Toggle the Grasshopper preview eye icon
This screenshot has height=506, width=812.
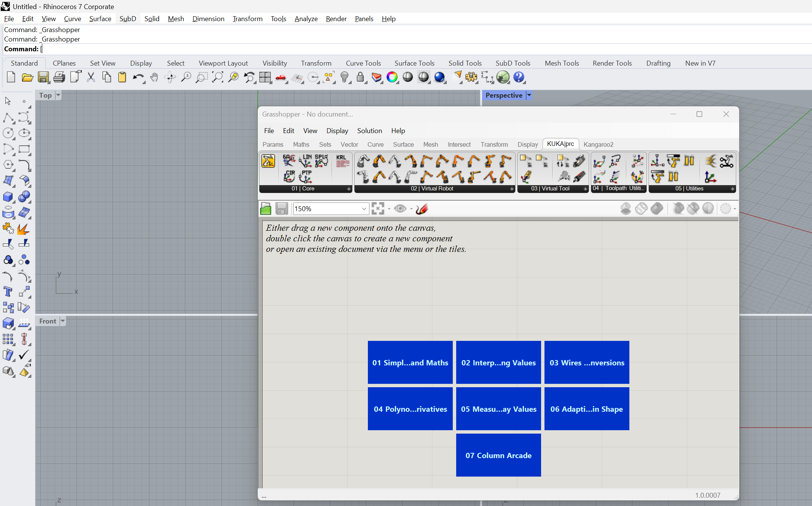pos(400,209)
